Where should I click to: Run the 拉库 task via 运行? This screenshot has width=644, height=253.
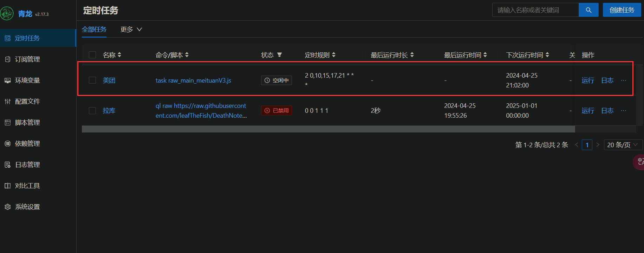click(588, 111)
